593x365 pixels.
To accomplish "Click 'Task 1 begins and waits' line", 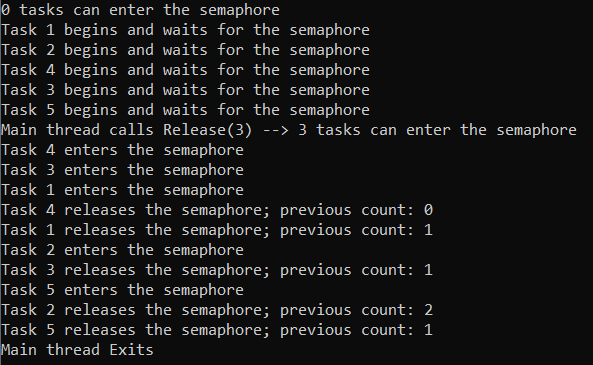I will (x=185, y=30).
